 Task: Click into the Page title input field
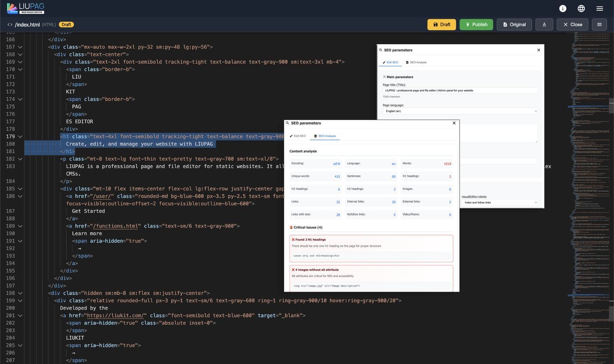click(460, 90)
